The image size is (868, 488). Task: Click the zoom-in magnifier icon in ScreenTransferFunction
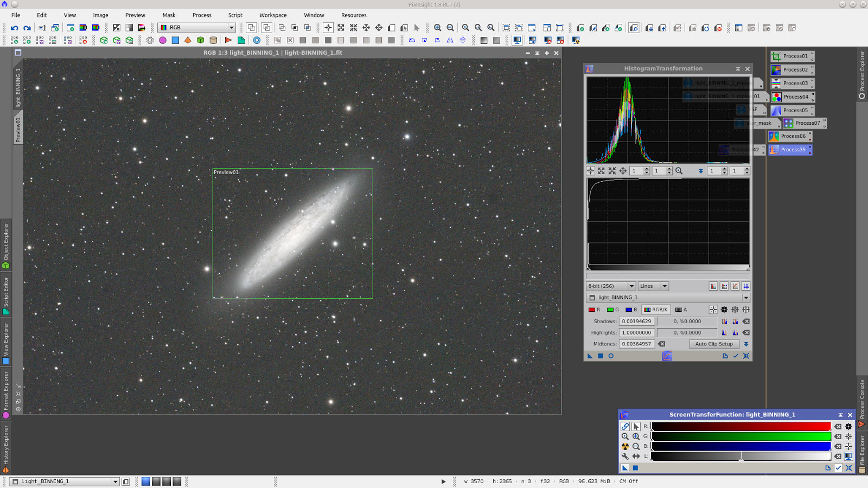(x=636, y=436)
